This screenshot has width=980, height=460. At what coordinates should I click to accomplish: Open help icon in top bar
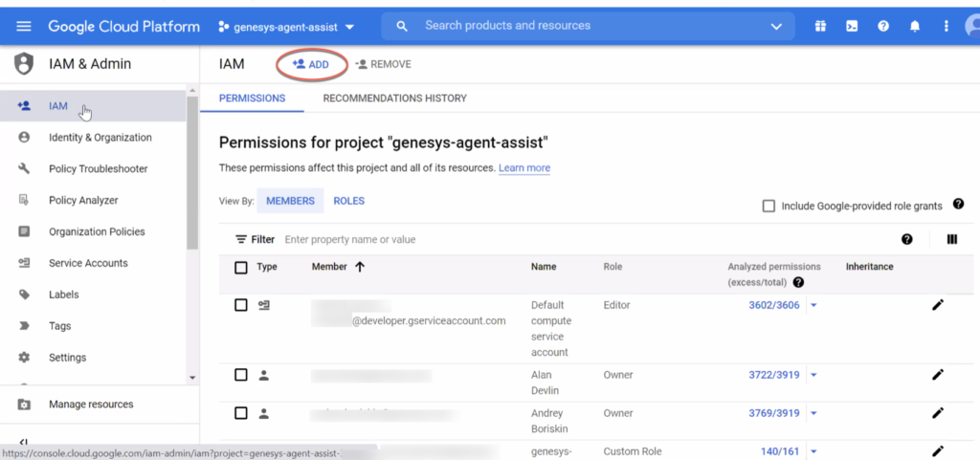click(883, 26)
